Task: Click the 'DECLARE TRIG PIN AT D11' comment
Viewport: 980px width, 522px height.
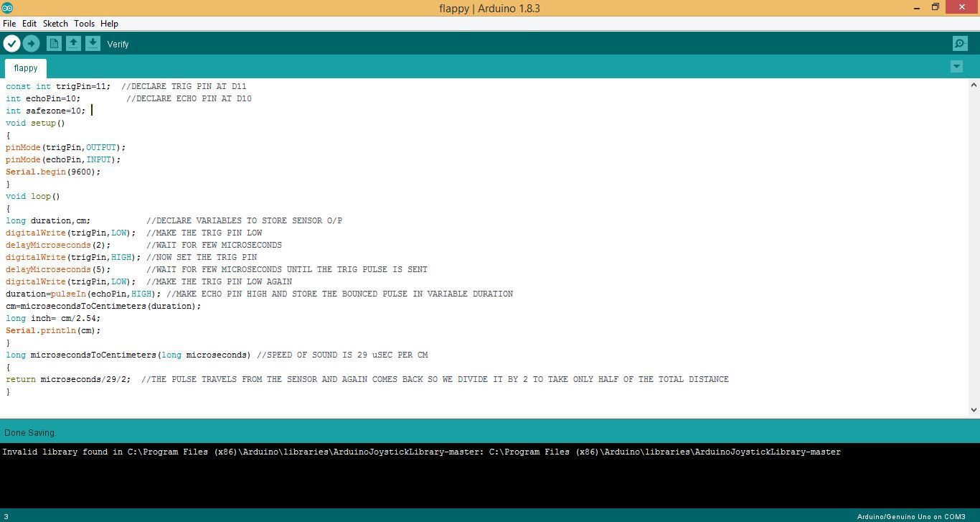Action: pyautogui.click(x=184, y=86)
